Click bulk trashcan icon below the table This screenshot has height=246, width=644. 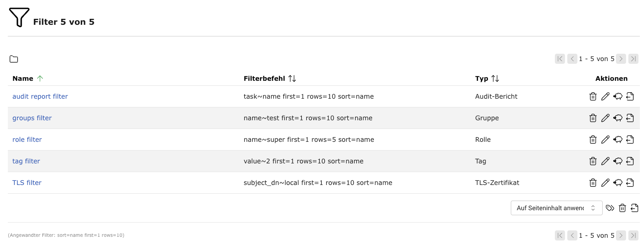coord(622,208)
